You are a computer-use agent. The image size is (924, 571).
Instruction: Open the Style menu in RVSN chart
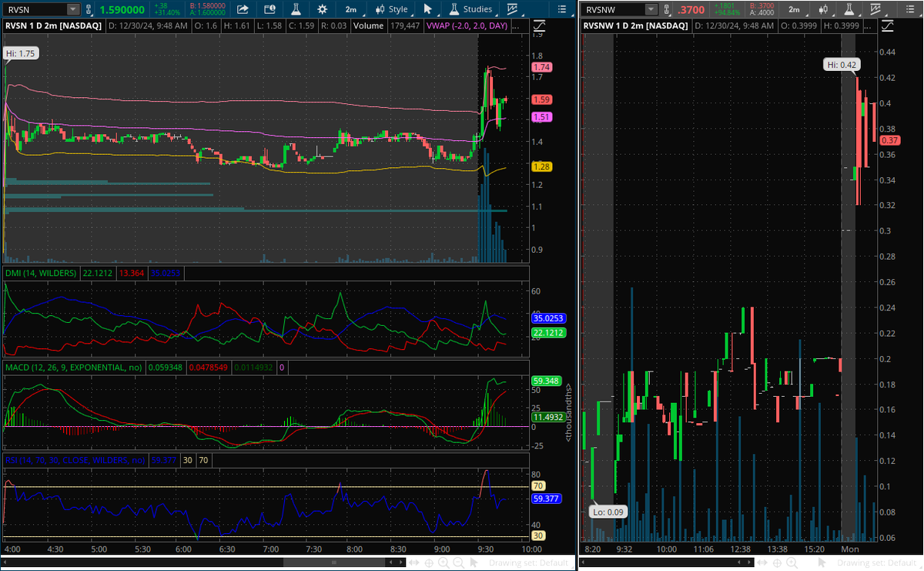click(x=392, y=9)
